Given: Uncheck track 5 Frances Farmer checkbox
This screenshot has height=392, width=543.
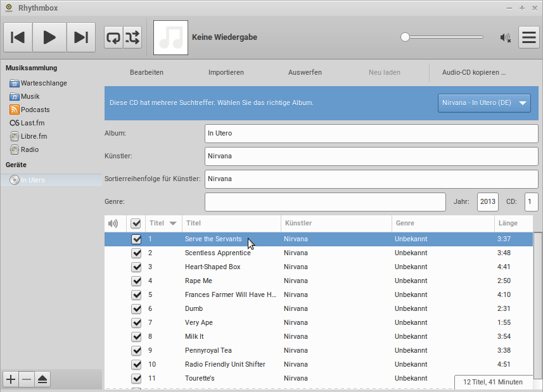Looking at the screenshot, I should [136, 294].
